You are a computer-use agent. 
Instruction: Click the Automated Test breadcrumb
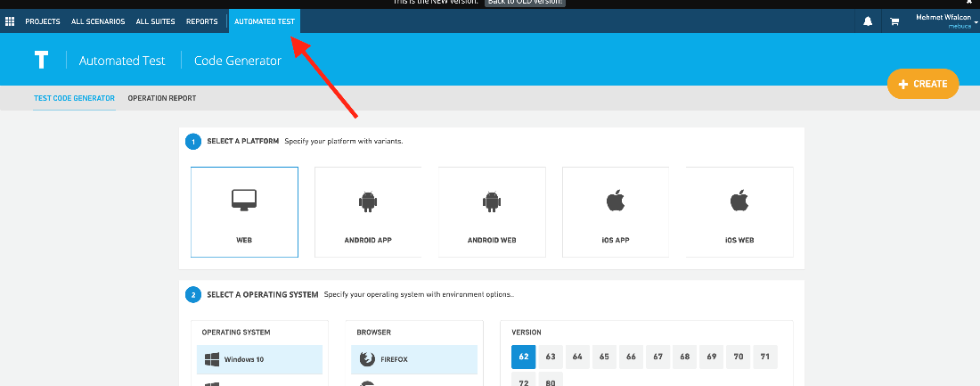122,61
